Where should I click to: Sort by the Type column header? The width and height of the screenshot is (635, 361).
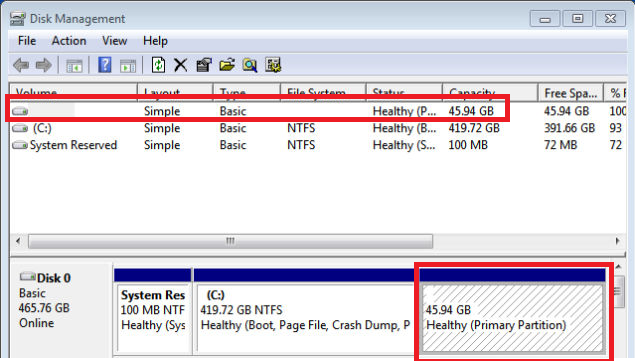(247, 93)
